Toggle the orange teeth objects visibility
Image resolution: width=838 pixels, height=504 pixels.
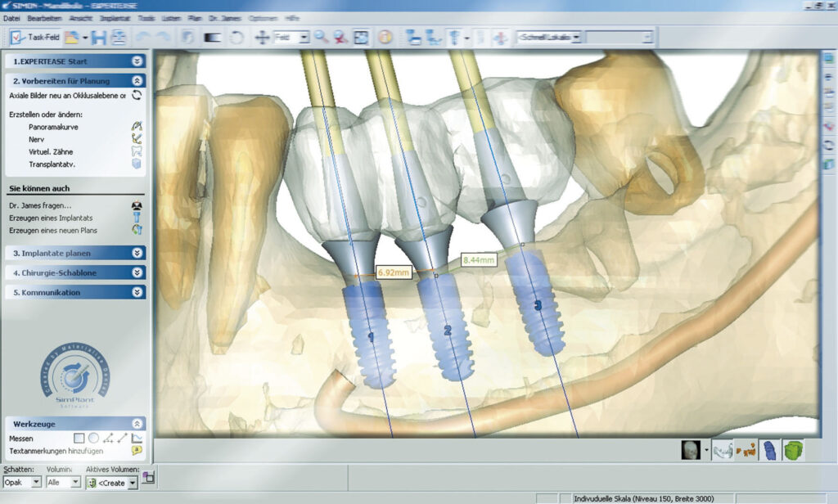746,450
